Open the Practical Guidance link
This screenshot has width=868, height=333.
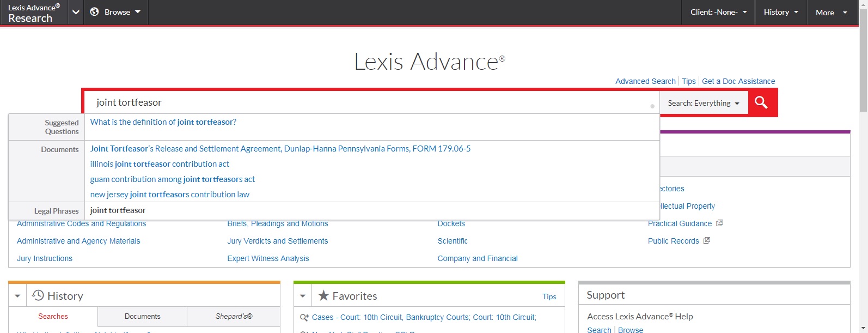680,223
